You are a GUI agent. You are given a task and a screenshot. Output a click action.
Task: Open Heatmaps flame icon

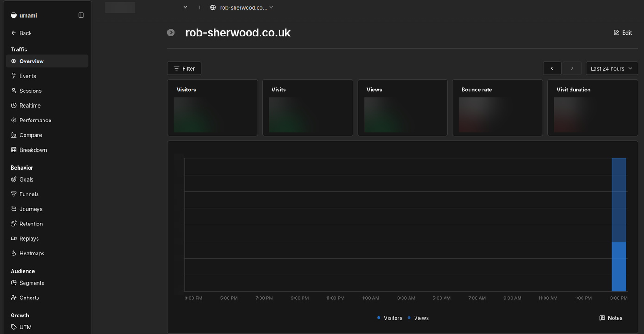click(x=14, y=253)
